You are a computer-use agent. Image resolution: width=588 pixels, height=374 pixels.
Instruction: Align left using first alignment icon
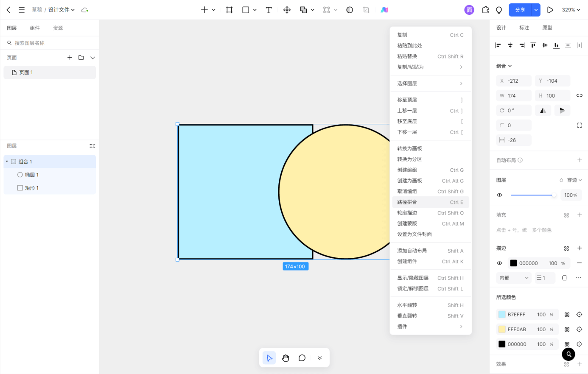pyautogui.click(x=498, y=45)
